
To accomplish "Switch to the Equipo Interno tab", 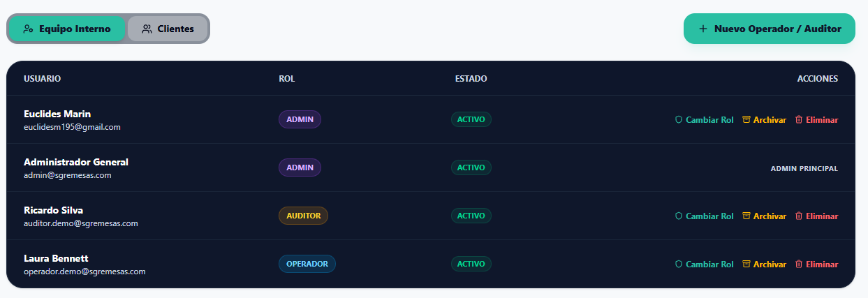I will click(67, 29).
